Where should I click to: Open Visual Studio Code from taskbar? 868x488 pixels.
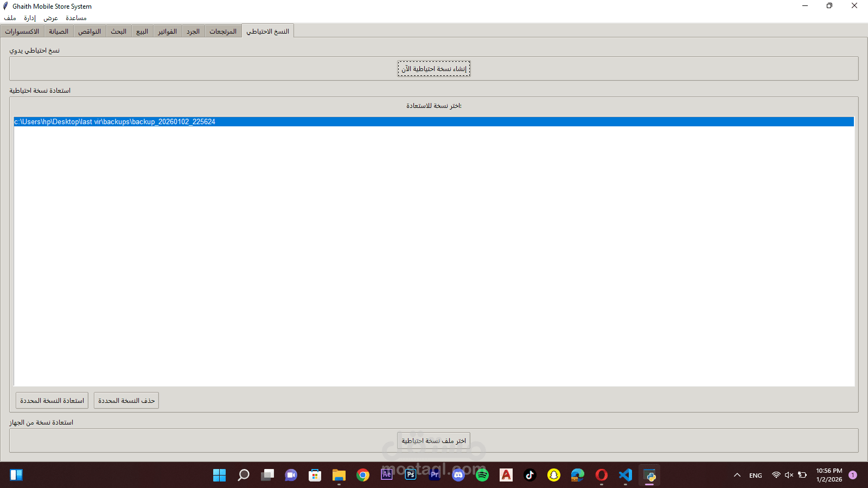click(626, 476)
